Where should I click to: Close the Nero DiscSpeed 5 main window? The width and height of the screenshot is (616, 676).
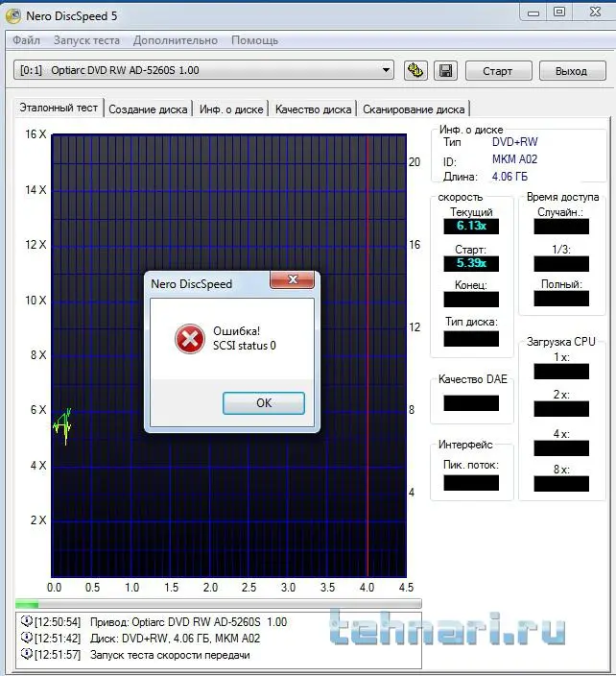click(x=595, y=12)
